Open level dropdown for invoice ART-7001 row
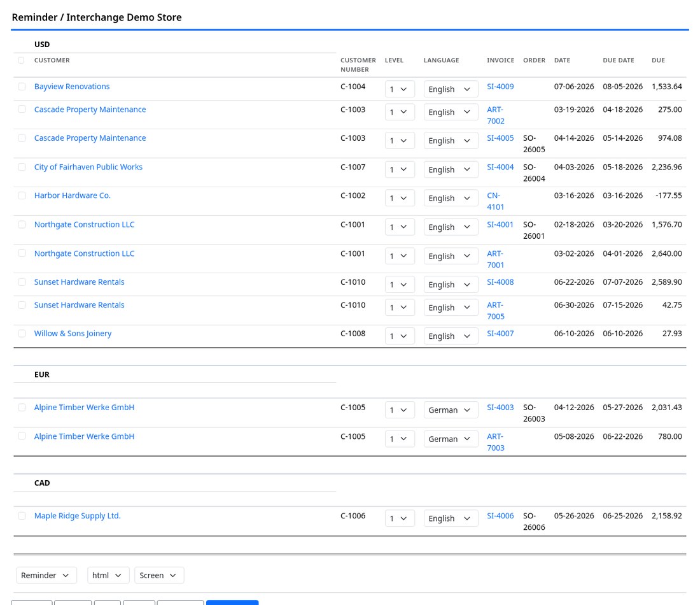The width and height of the screenshot is (700, 605). point(400,257)
